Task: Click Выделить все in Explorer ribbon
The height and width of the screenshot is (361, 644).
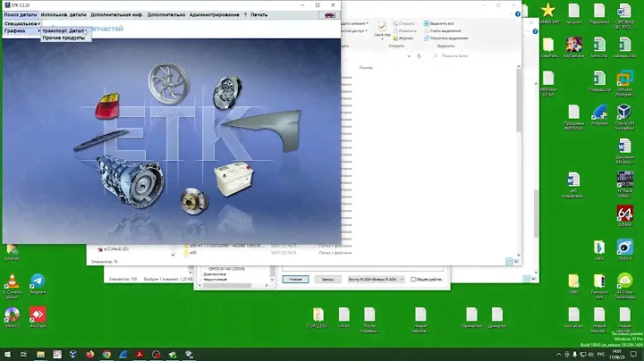Action: click(x=443, y=23)
